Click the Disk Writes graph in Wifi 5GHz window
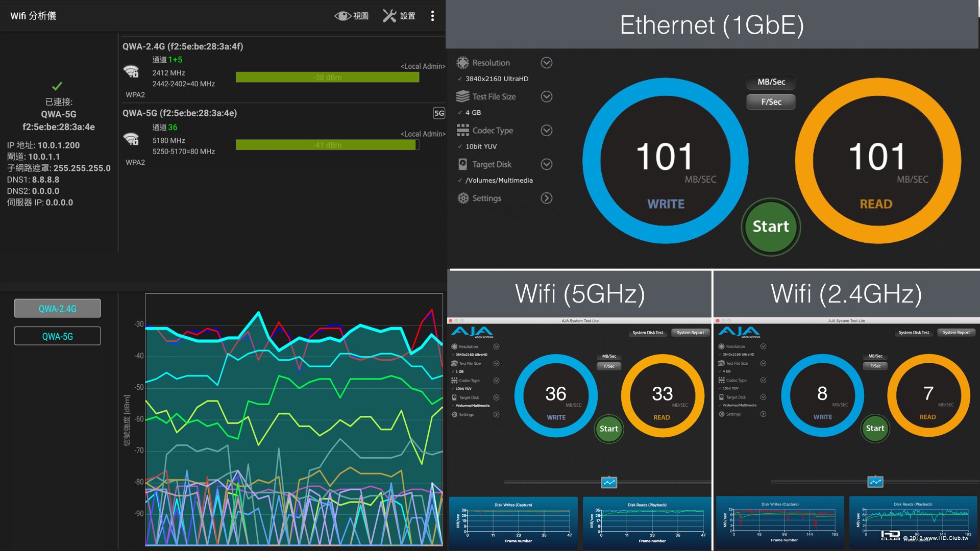The width and height of the screenshot is (980, 551). tap(513, 522)
